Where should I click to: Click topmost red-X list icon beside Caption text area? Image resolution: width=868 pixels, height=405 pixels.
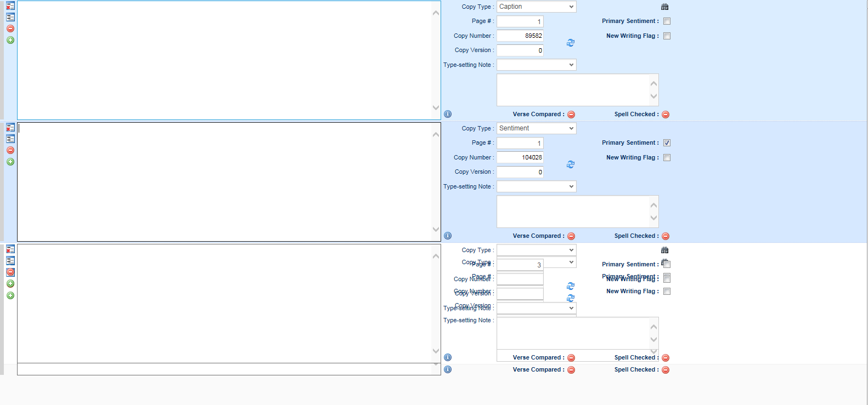click(10, 6)
